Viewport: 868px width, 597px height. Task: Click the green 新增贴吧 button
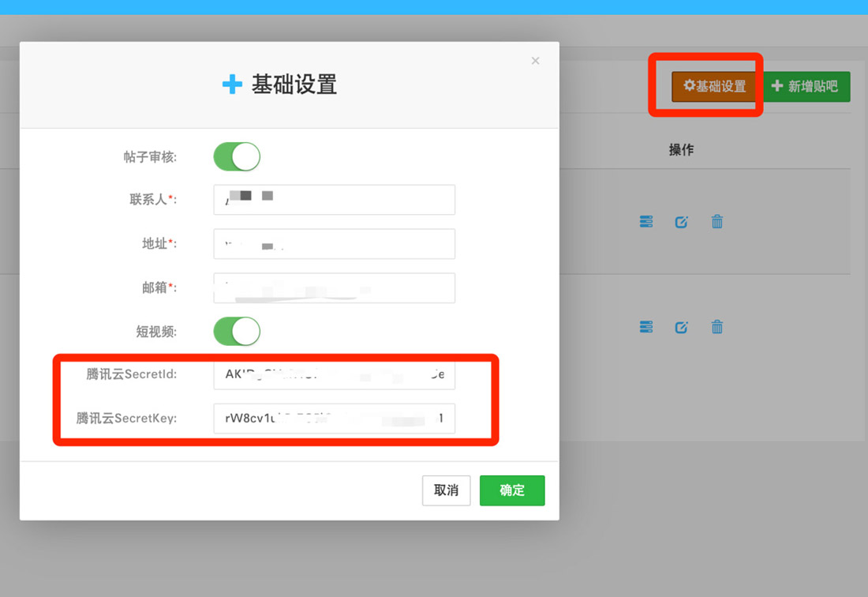tap(806, 86)
